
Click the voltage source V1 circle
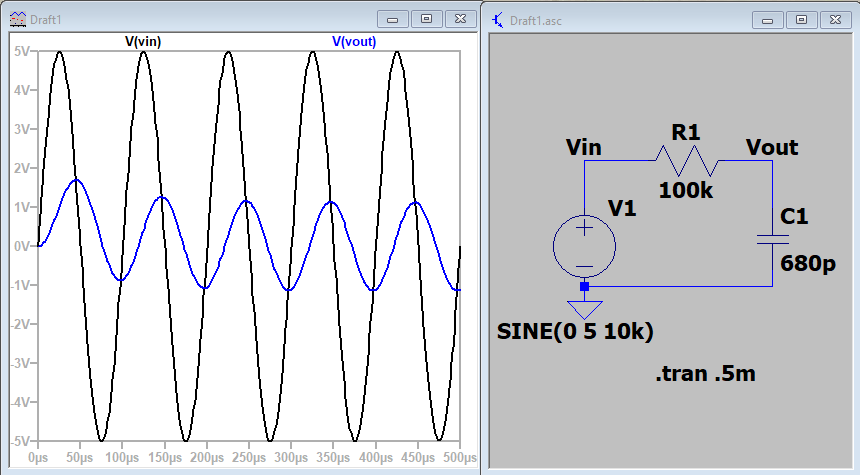584,245
